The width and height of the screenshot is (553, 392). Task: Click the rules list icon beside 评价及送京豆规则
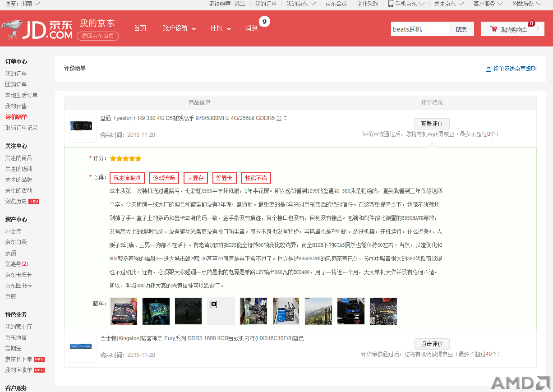(x=488, y=69)
